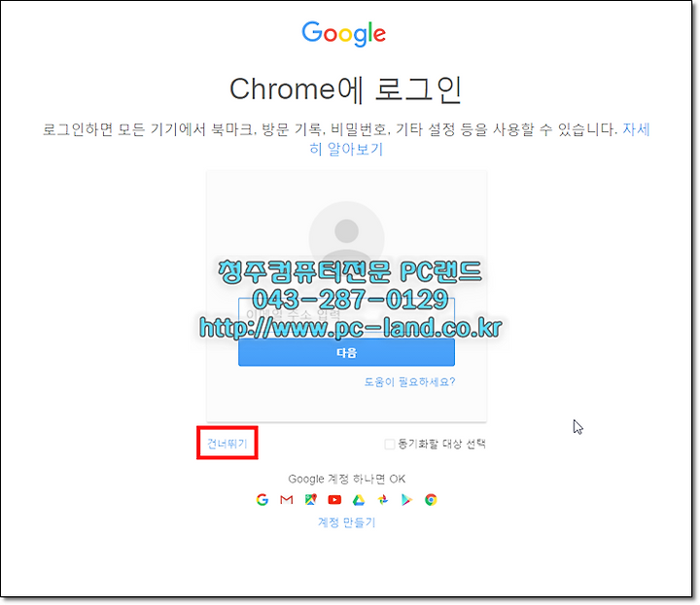700x605 pixels.
Task: Enable the 동기화할 대상 선택 checkbox
Action: 389,444
